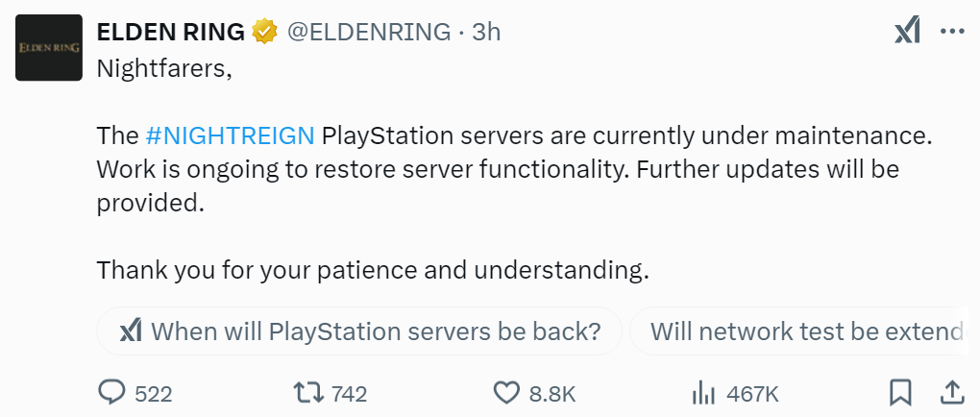This screenshot has height=417, width=980.
Task: Click the reply speech bubble icon
Action: (x=112, y=392)
